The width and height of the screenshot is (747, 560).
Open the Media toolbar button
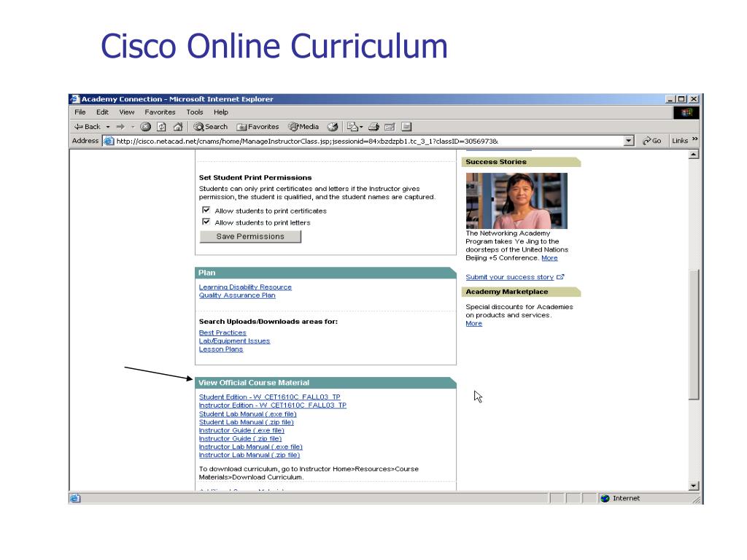[303, 127]
